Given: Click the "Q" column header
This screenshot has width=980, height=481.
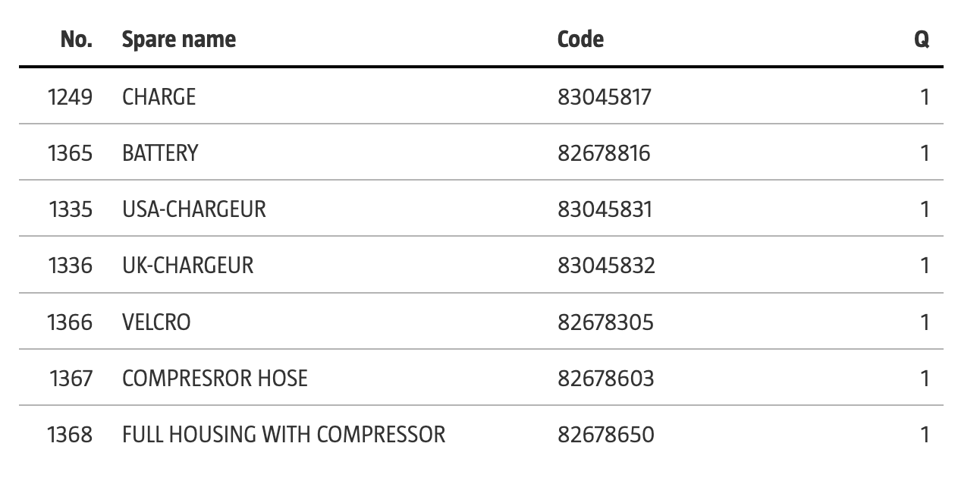Looking at the screenshot, I should [921, 39].
